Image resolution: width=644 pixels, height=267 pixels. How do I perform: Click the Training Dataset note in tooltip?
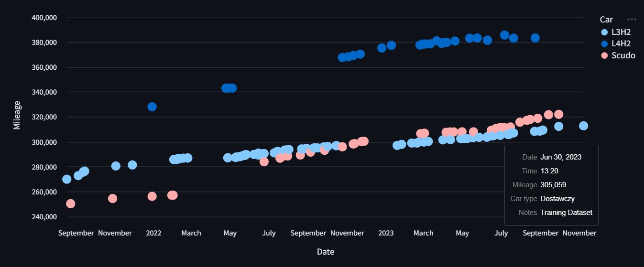point(567,213)
